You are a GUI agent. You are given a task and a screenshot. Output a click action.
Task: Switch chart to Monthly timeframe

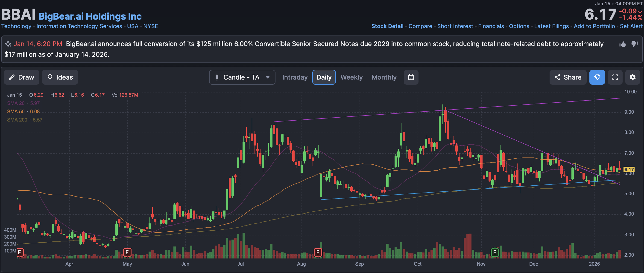[x=384, y=77]
